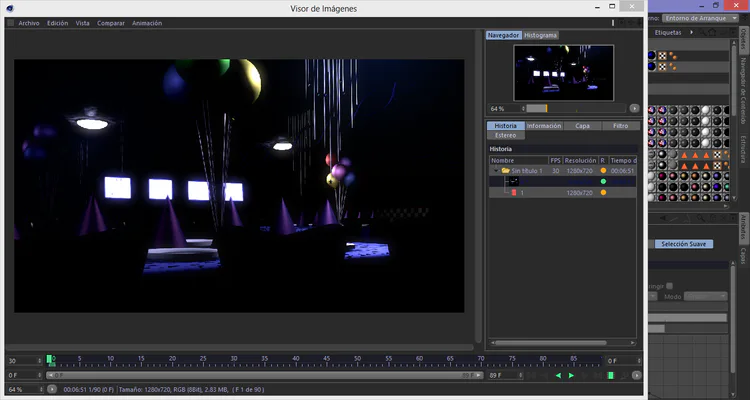This screenshot has height=400, width=750.
Task: Click the orange status dot of entry 1
Action: (603, 192)
